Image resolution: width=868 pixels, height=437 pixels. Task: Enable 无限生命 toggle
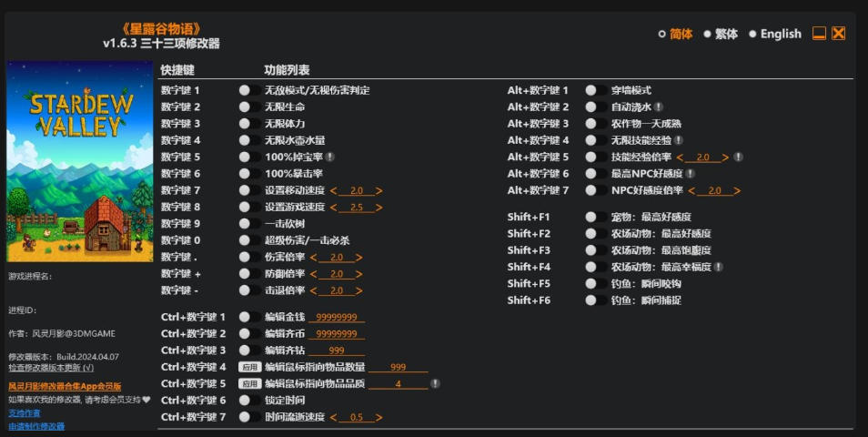(x=249, y=107)
